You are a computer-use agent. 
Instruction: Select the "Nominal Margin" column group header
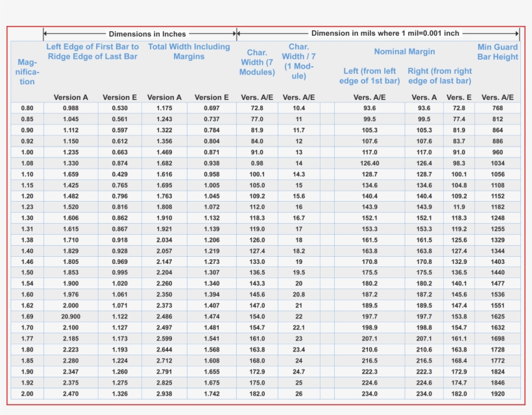coord(404,52)
